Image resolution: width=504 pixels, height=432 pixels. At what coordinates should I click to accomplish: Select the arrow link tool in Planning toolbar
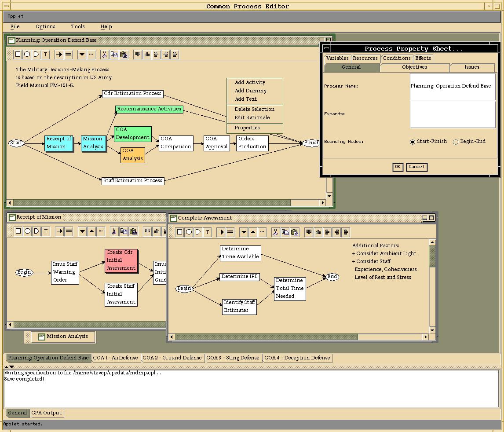tap(59, 55)
